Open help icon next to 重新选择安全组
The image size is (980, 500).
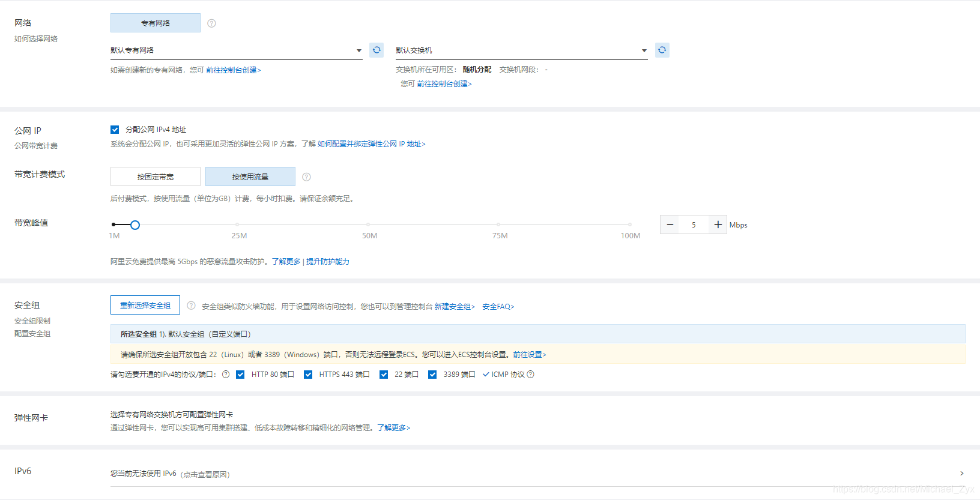(191, 306)
